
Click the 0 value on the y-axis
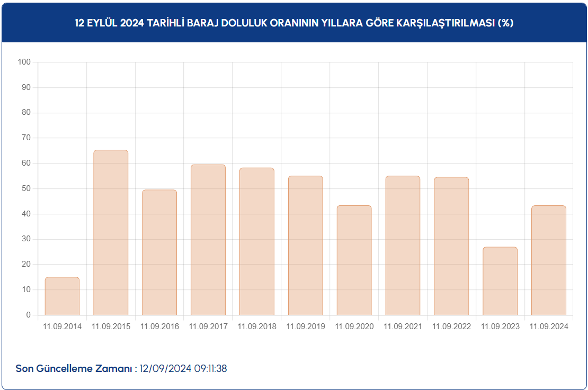[29, 315]
